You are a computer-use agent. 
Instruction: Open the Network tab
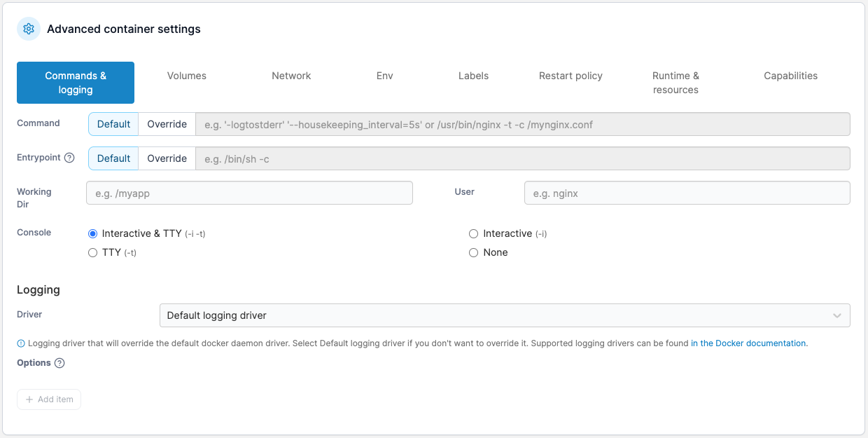(x=291, y=76)
